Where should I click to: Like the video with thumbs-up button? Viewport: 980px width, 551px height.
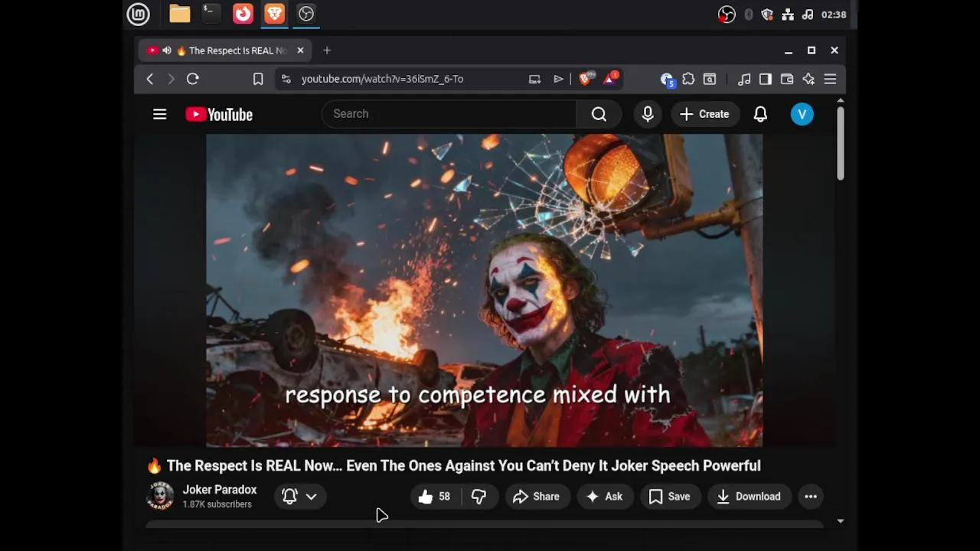(x=434, y=497)
